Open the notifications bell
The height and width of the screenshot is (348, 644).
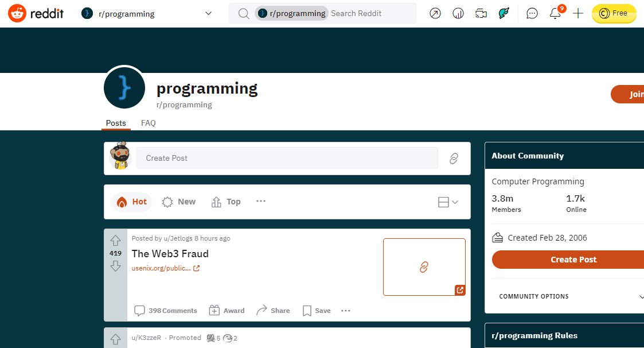555,13
